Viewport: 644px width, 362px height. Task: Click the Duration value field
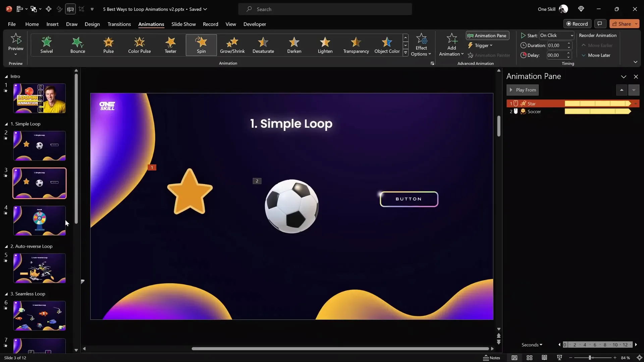(556, 45)
